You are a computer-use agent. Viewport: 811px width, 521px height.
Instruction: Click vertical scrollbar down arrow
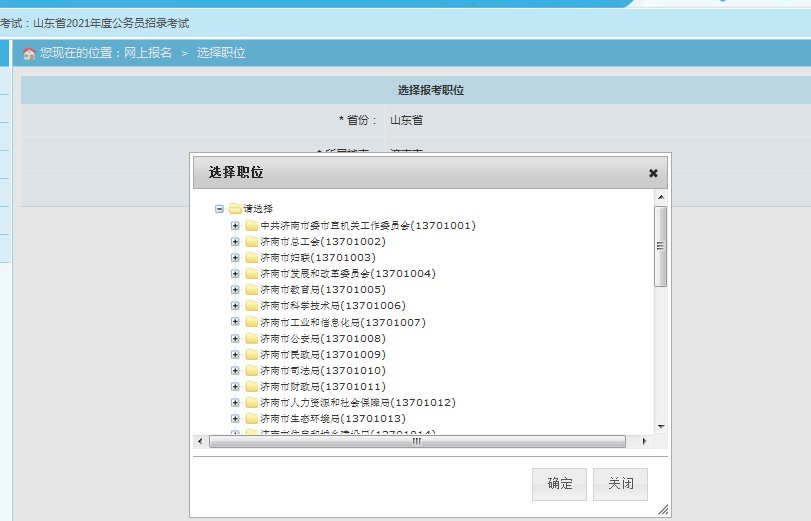pyautogui.click(x=661, y=427)
